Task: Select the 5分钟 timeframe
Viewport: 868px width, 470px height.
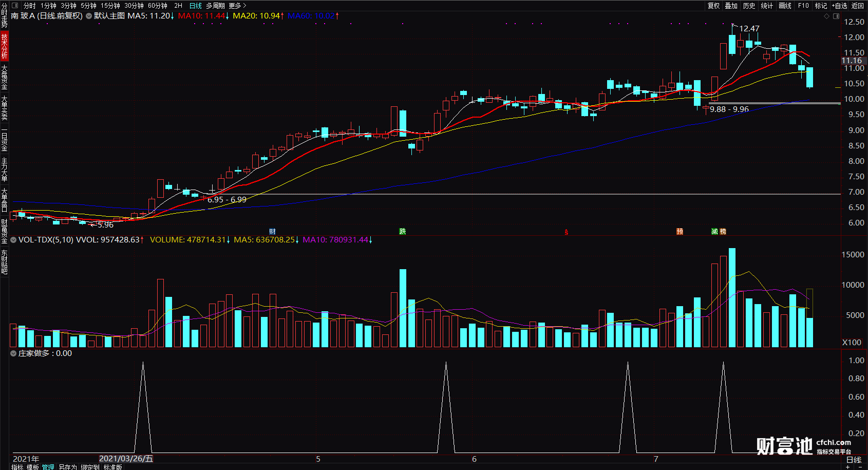Action: click(x=88, y=6)
